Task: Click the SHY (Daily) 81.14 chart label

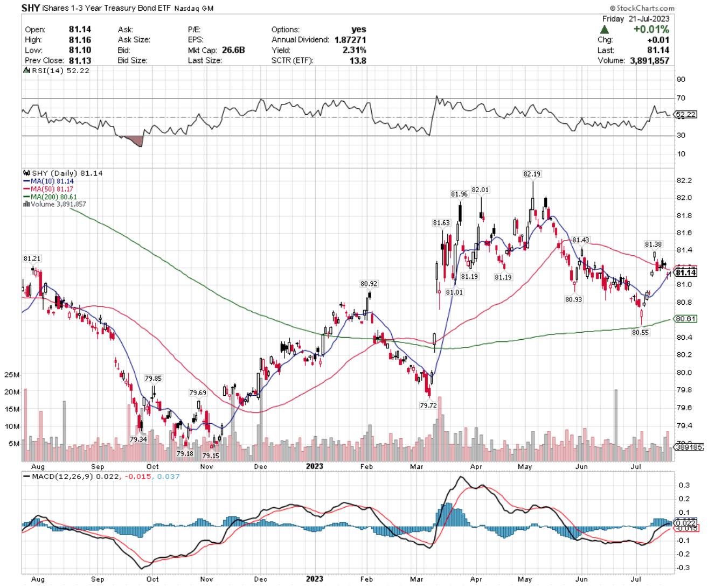Action: click(67, 173)
